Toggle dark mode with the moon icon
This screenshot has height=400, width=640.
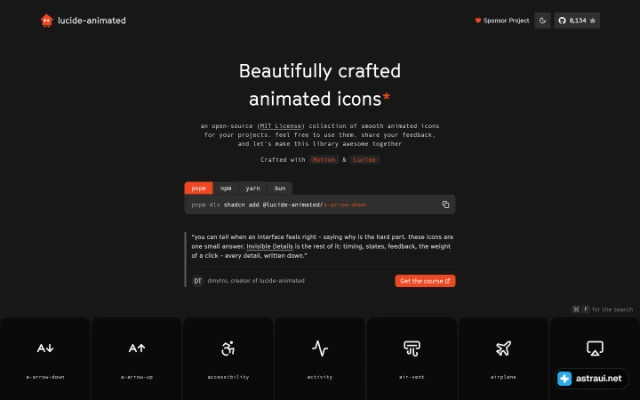pos(542,20)
